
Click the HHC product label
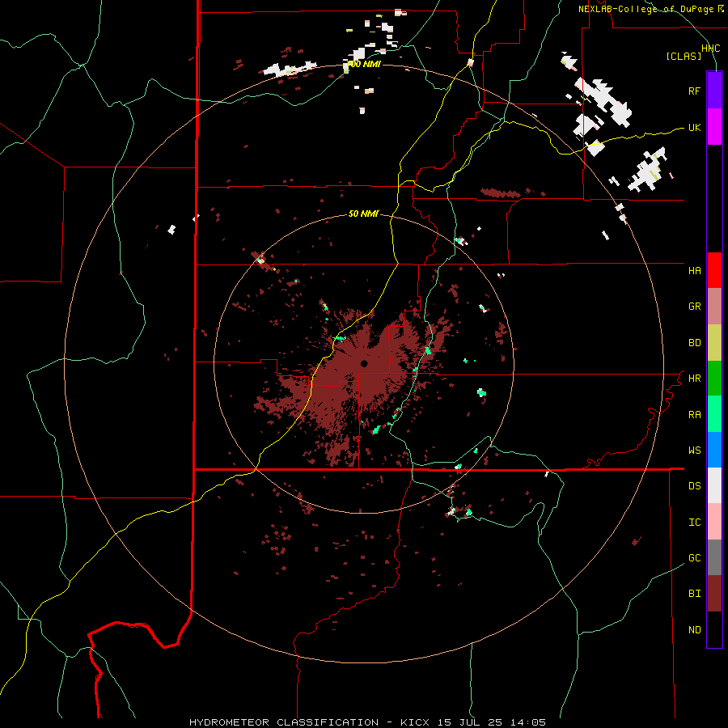(x=710, y=49)
